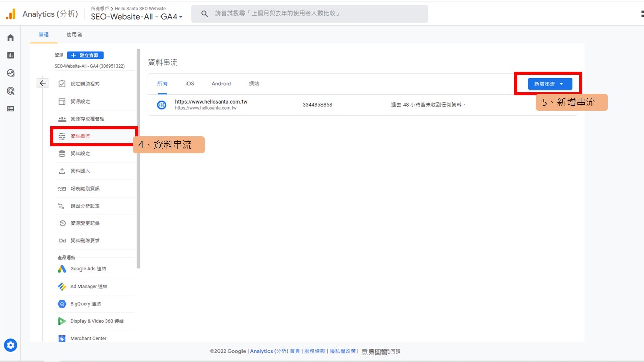Open the 資源設定 menu item

[x=95, y=102]
